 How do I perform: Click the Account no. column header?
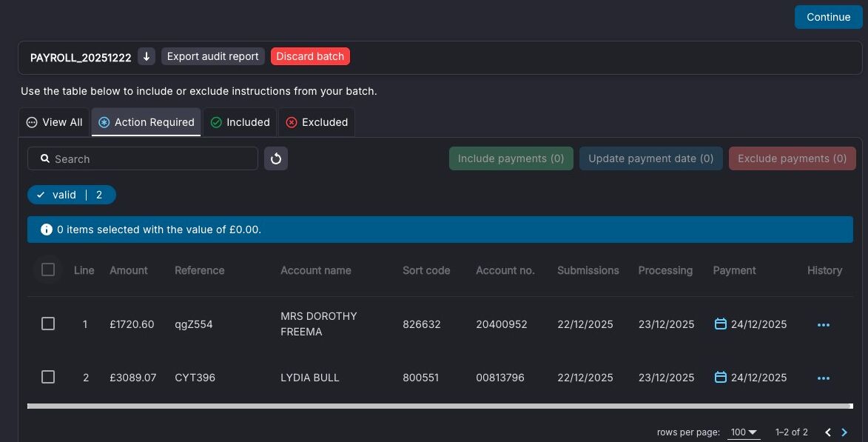click(505, 270)
